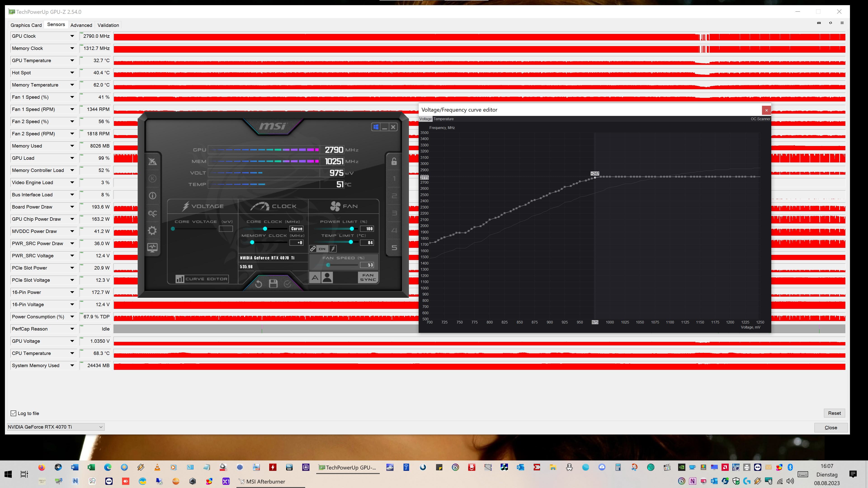This screenshot has height=488, width=868.
Task: Take a GPU-Z screenshot with camera icon
Action: click(819, 23)
